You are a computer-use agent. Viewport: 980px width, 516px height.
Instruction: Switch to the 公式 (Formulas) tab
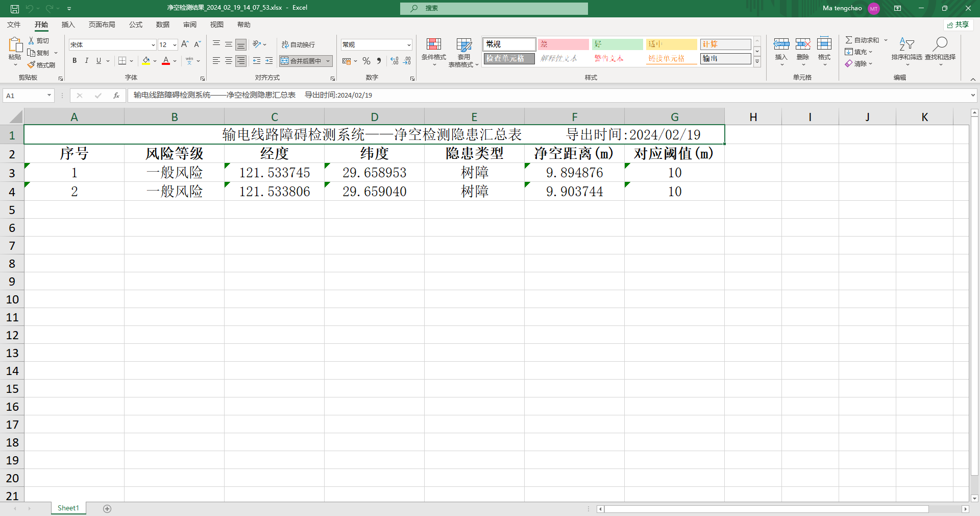point(136,25)
